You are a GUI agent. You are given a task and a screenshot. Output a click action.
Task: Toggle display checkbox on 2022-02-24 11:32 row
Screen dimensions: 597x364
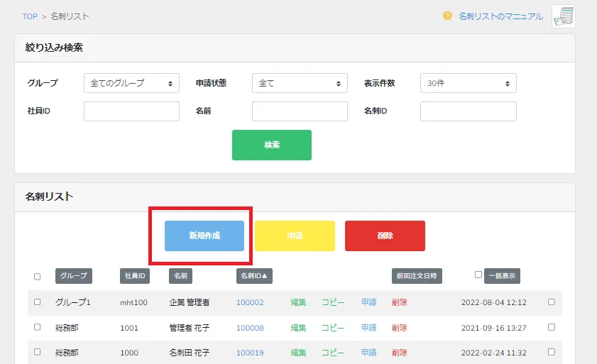point(552,352)
